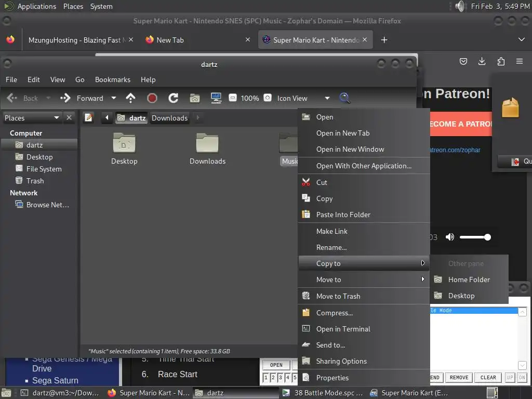Screen dimensions: 532x399
Task: Expand the Copy to submenu arrow
Action: pos(423,263)
